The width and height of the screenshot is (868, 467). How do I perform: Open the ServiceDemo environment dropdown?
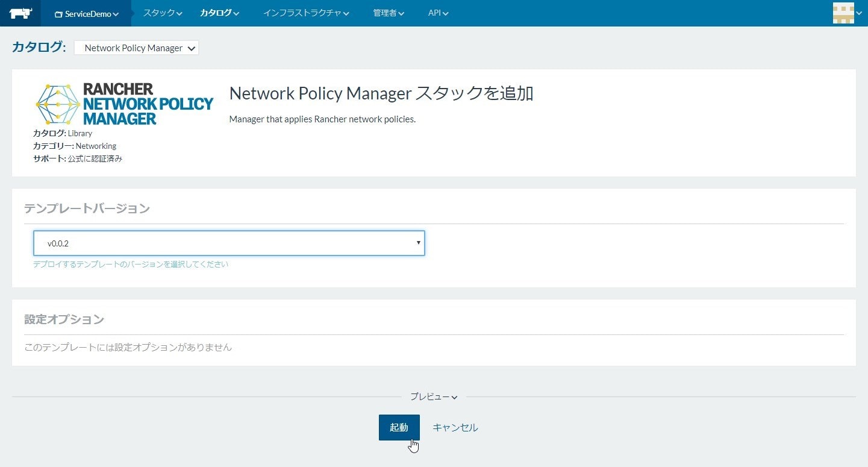pos(86,13)
